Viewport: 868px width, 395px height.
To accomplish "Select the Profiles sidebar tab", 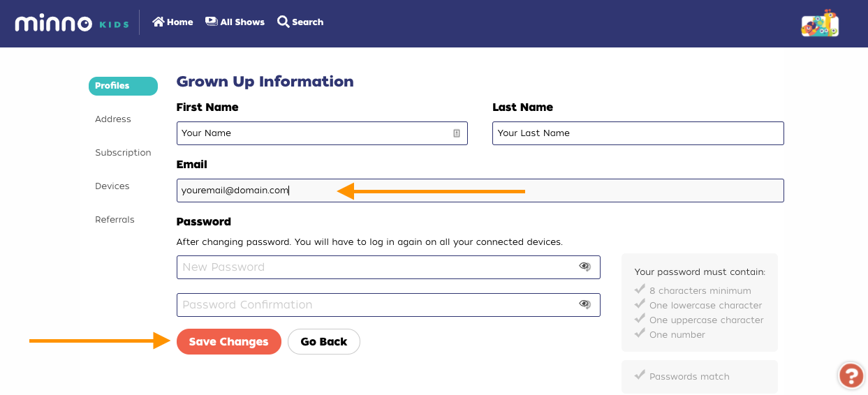I will 122,86.
